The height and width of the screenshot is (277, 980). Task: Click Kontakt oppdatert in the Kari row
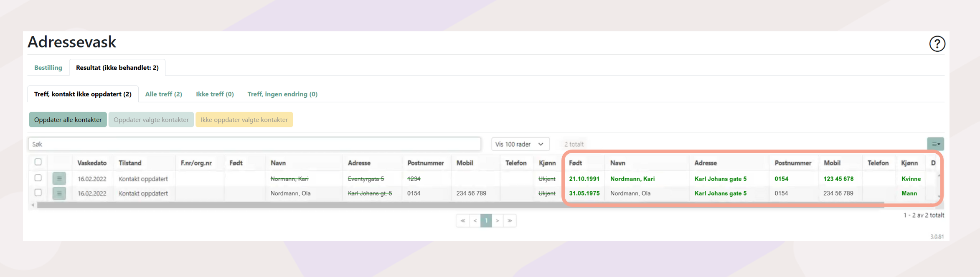pyautogui.click(x=143, y=179)
